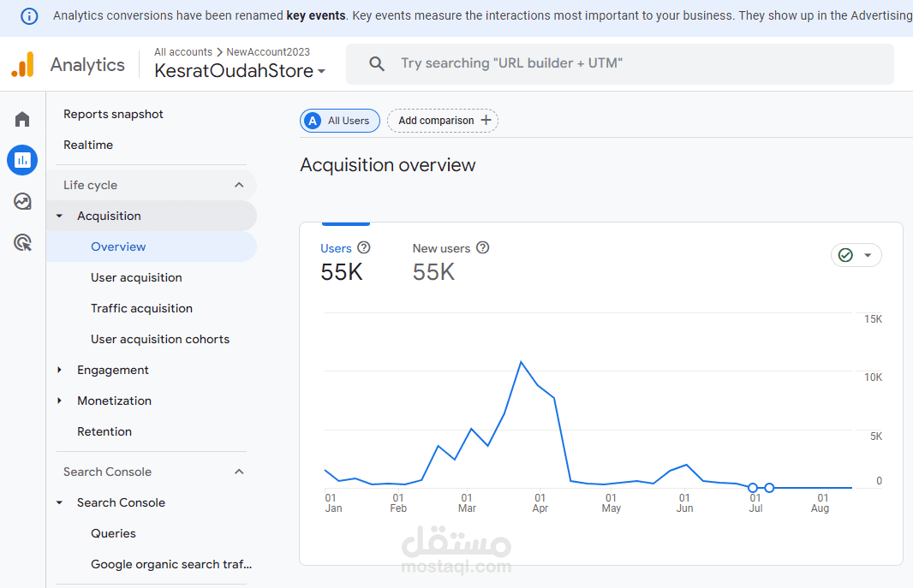Click the second chart marker after 01 Jul
This screenshot has width=913, height=588.
(769, 487)
